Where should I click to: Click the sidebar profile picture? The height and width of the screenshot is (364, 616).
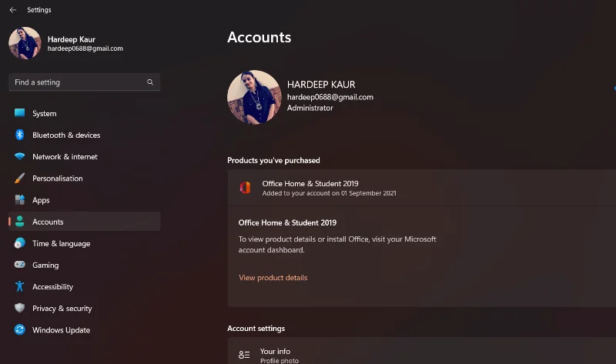pyautogui.click(x=25, y=43)
